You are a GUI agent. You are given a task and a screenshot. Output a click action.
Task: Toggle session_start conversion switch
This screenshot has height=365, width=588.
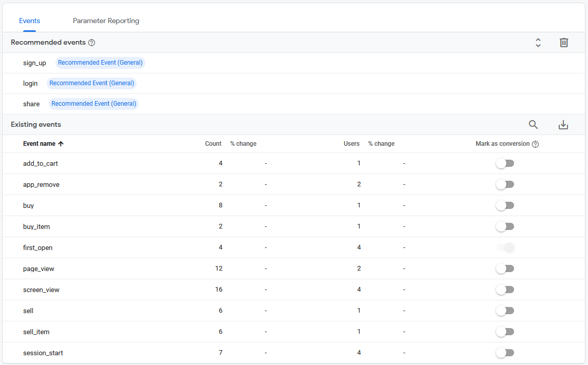tap(505, 353)
